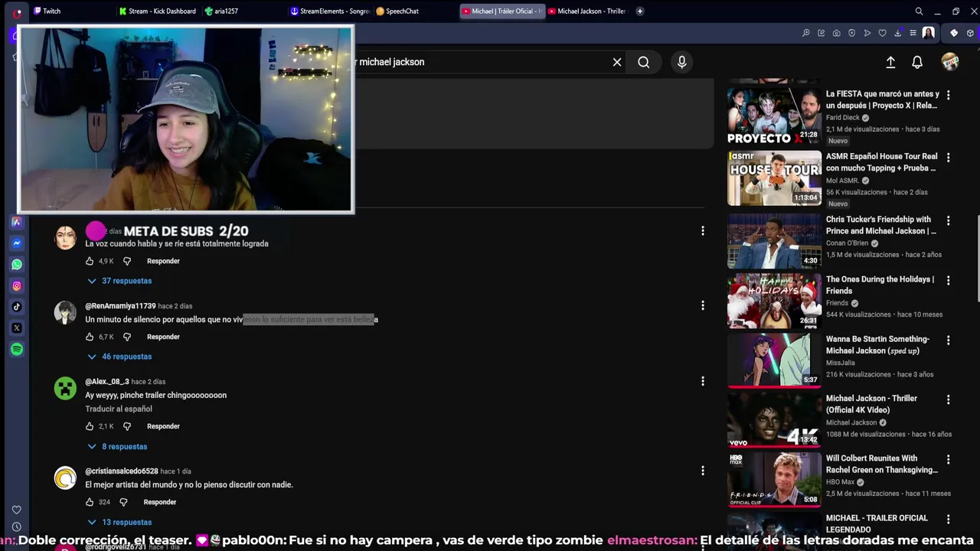
Task: Expand the 37 respuestas replies
Action: point(119,281)
